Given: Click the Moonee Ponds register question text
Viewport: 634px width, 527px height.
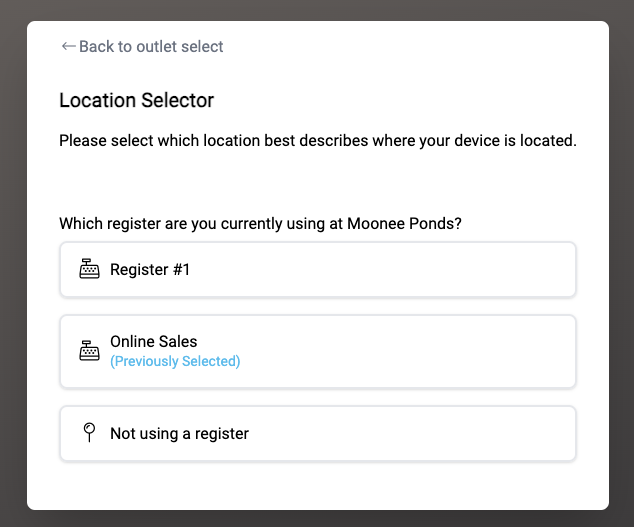Looking at the screenshot, I should coord(260,224).
